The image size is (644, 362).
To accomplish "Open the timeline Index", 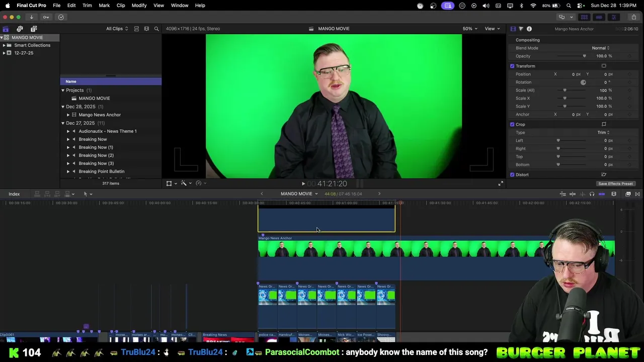I will (x=14, y=194).
